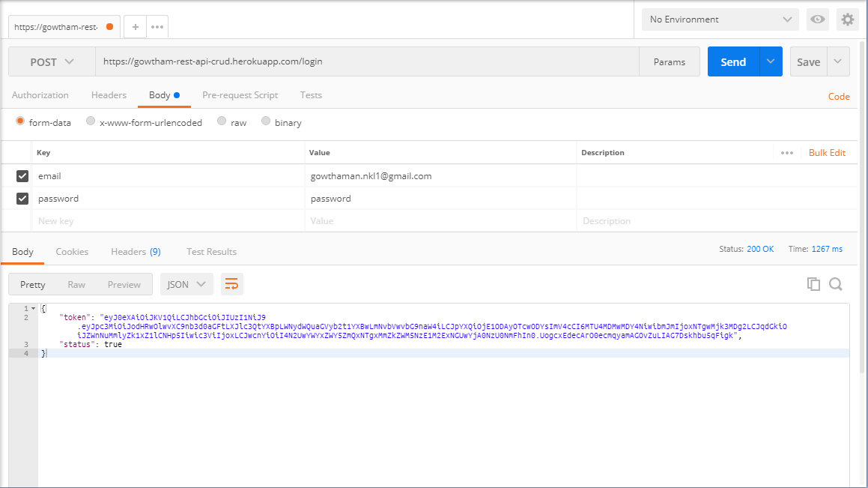Viewport: 868px width, 488px height.
Task: Click the password value cell
Action: 440,199
